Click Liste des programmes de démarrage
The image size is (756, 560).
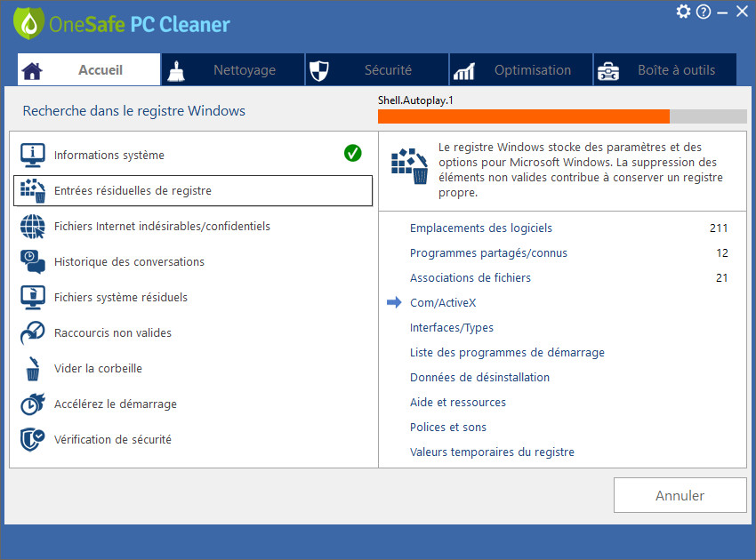(x=507, y=352)
